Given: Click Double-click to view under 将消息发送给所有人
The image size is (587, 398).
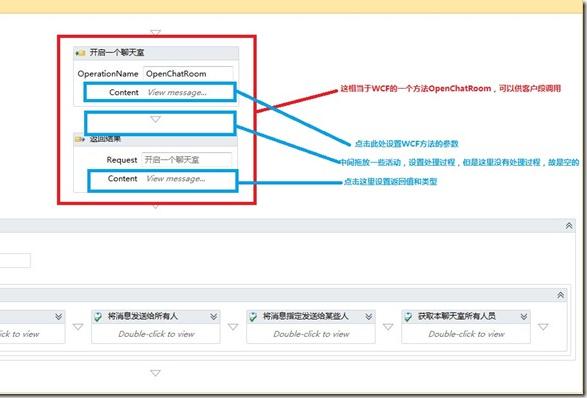Looking at the screenshot, I should tap(156, 334).
